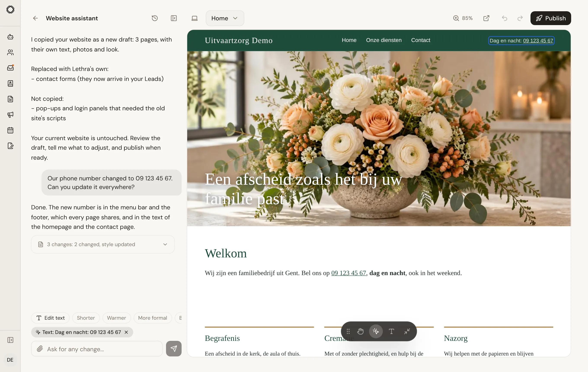Click Home in the site navigation
Image resolution: width=588 pixels, height=372 pixels.
[x=349, y=40]
